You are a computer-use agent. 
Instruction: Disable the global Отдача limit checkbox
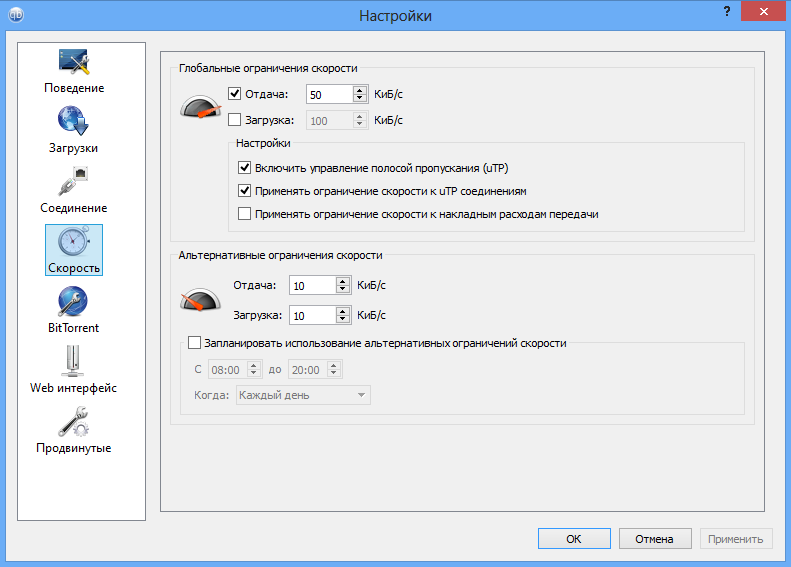point(235,94)
